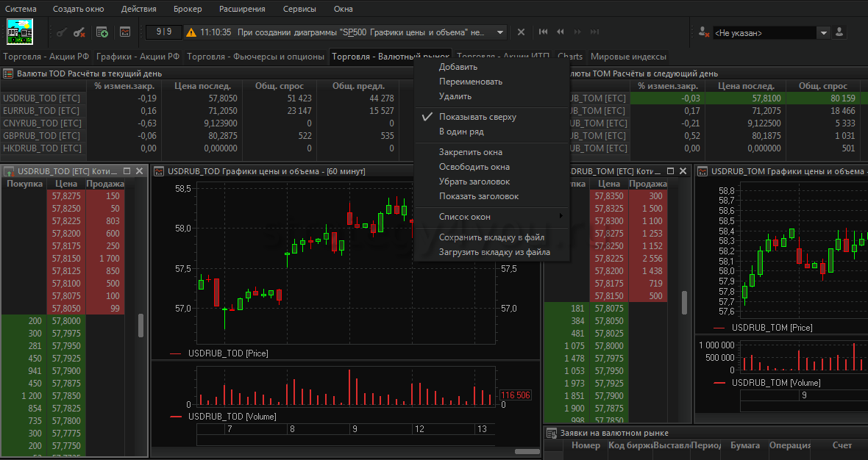This screenshot has height=460, width=868.
Task: Select 'Сохранить вкладку в файл' menu entry
Action: pyautogui.click(x=491, y=237)
